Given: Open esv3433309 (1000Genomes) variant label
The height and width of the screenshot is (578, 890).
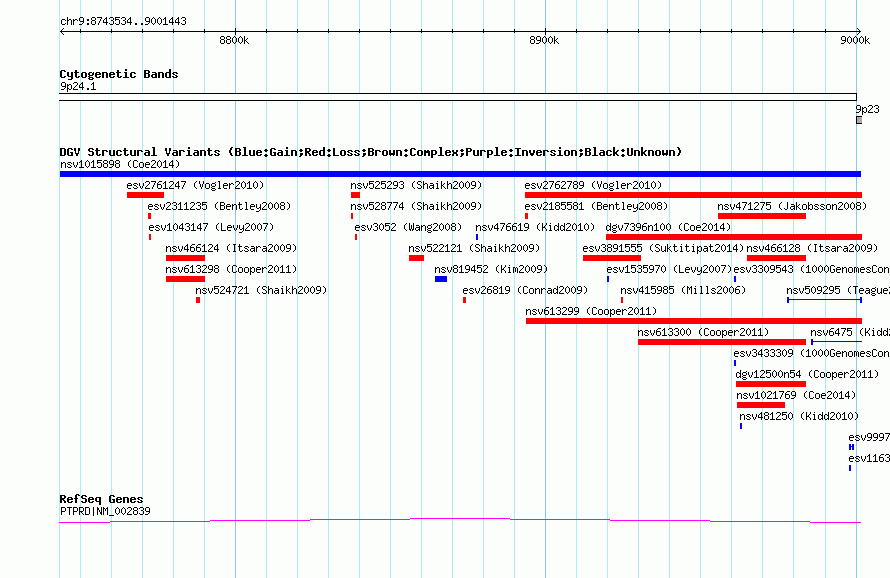Looking at the screenshot, I should click(812, 353).
